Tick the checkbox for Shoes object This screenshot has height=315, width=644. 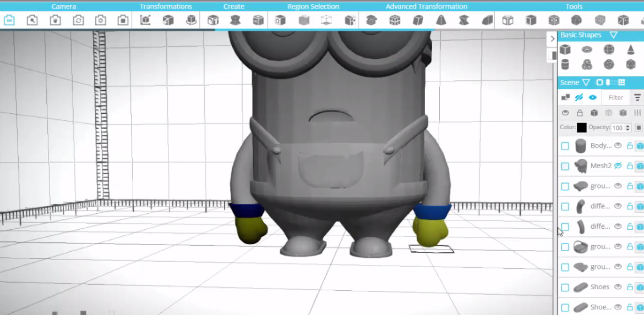tap(565, 288)
